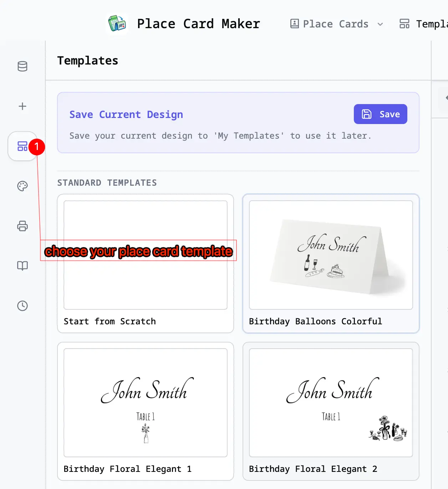Click the plus icon to add a new item
448x489 pixels.
(x=22, y=106)
